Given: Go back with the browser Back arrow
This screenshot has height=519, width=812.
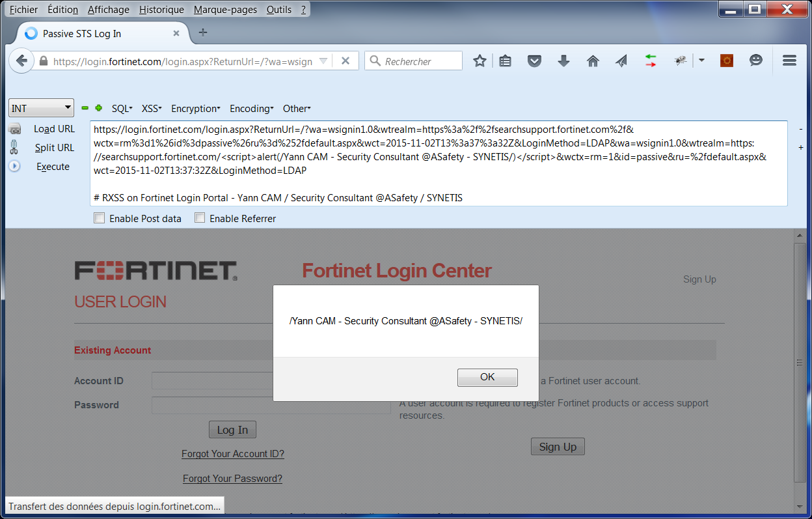Looking at the screenshot, I should pyautogui.click(x=21, y=61).
